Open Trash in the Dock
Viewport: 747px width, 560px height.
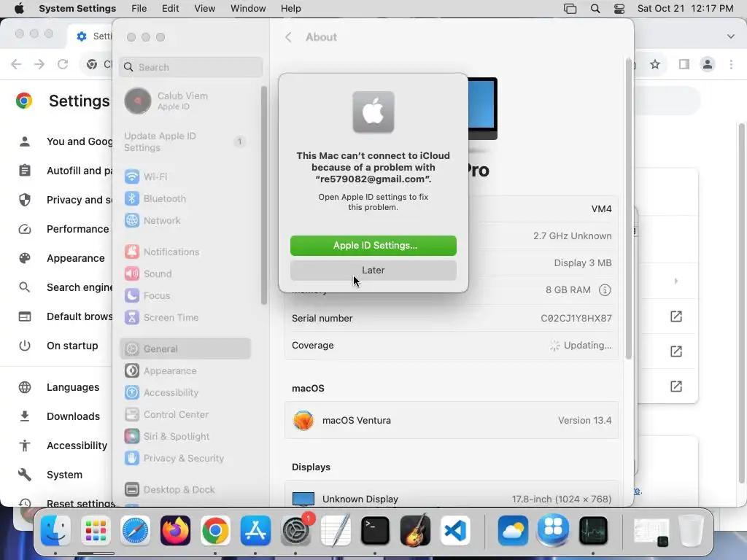(x=690, y=531)
